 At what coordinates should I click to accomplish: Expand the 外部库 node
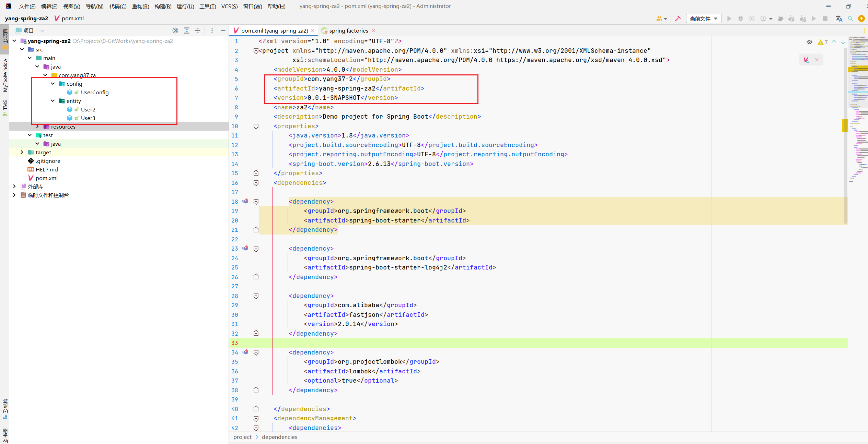(x=14, y=187)
